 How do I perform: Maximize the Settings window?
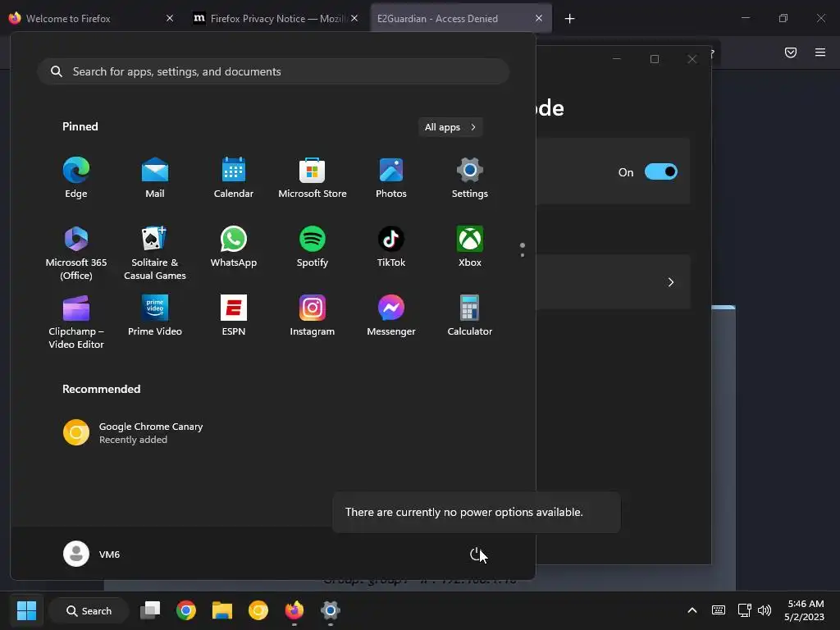(x=654, y=59)
